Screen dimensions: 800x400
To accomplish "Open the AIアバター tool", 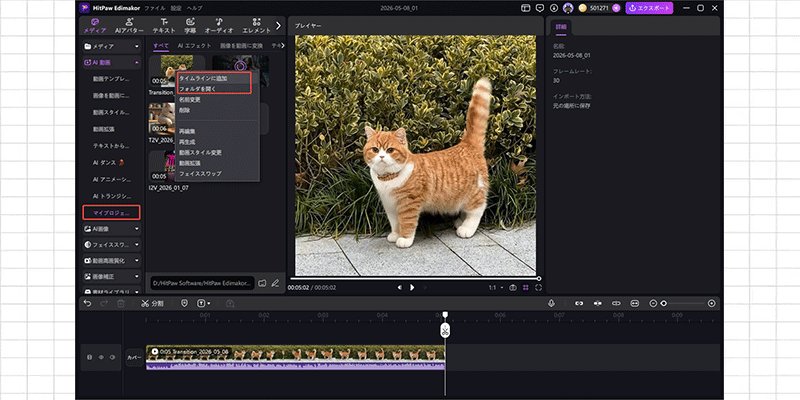I will [129, 26].
